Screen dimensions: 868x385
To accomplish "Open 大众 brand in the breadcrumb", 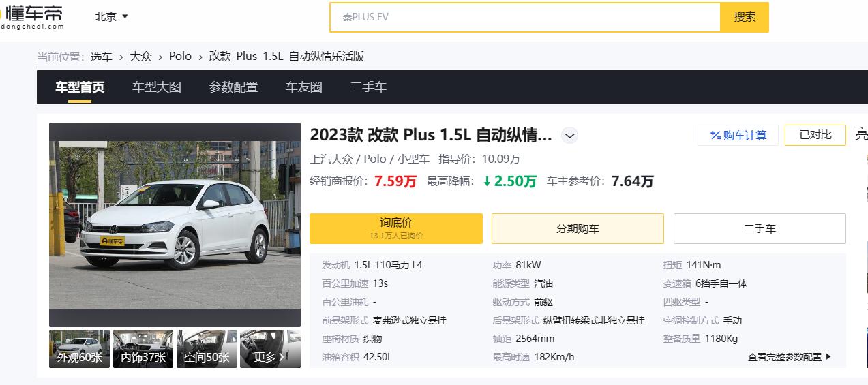I will pos(140,57).
